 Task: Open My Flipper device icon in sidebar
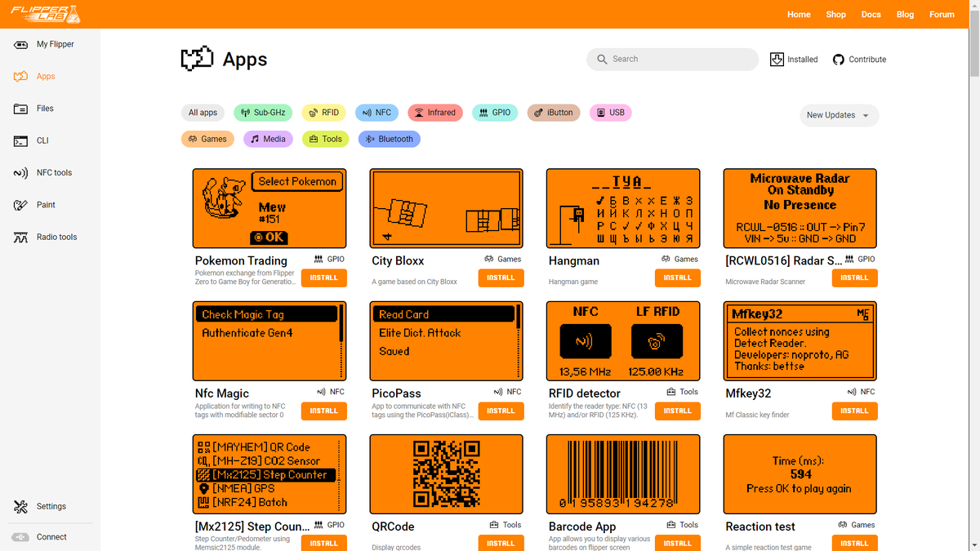point(21,44)
